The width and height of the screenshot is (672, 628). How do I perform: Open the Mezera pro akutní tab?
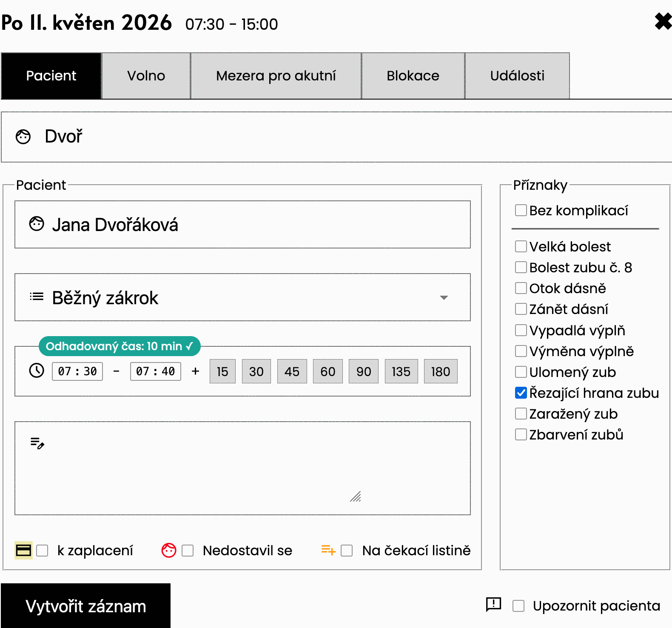276,76
